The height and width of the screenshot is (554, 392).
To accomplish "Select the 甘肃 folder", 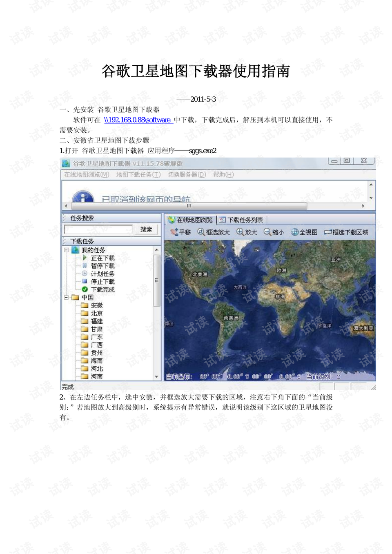I will click(92, 329).
